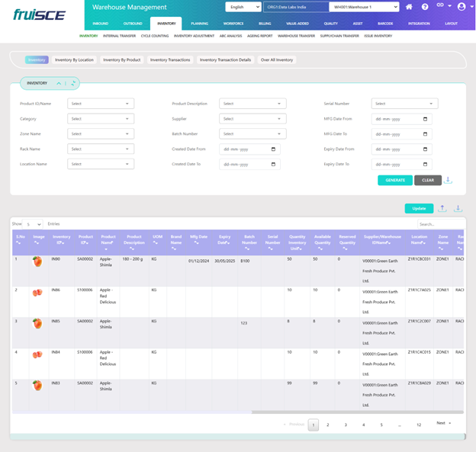
Task: Go to page 2 in pagination
Action: [x=328, y=424]
